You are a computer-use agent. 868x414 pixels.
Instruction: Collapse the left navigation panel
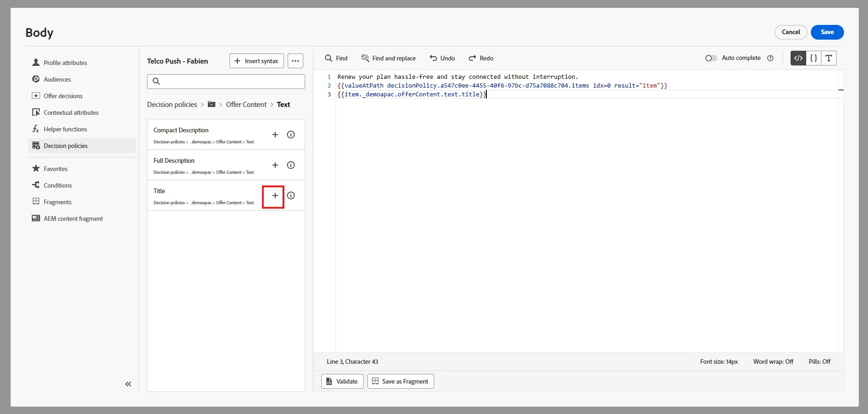point(128,384)
